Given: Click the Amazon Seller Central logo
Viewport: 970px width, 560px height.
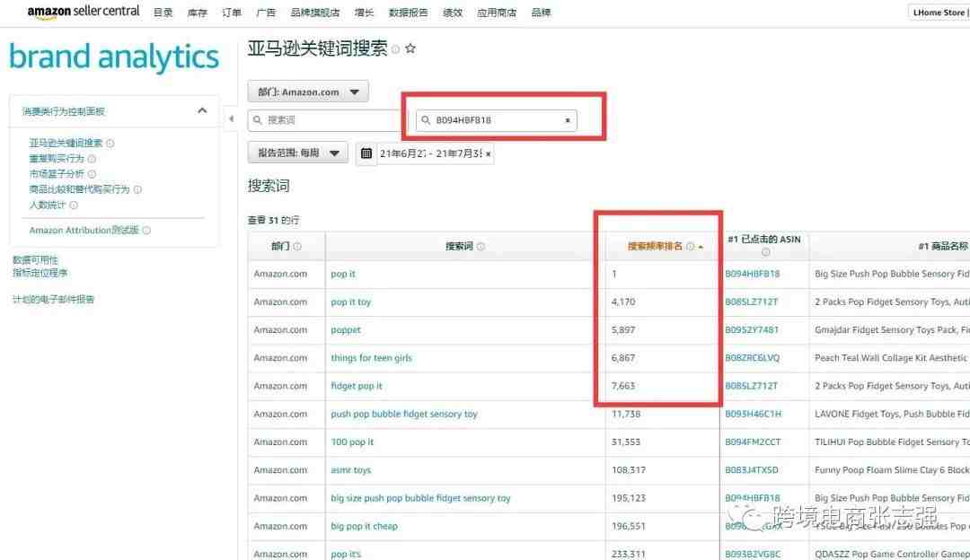Looking at the screenshot, I should [x=84, y=12].
